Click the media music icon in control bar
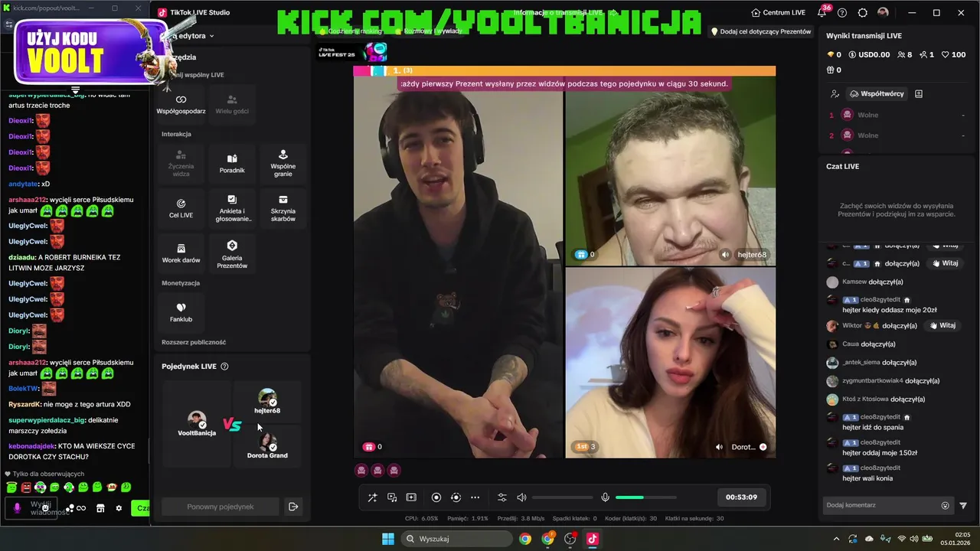The image size is (980, 551). (x=392, y=497)
